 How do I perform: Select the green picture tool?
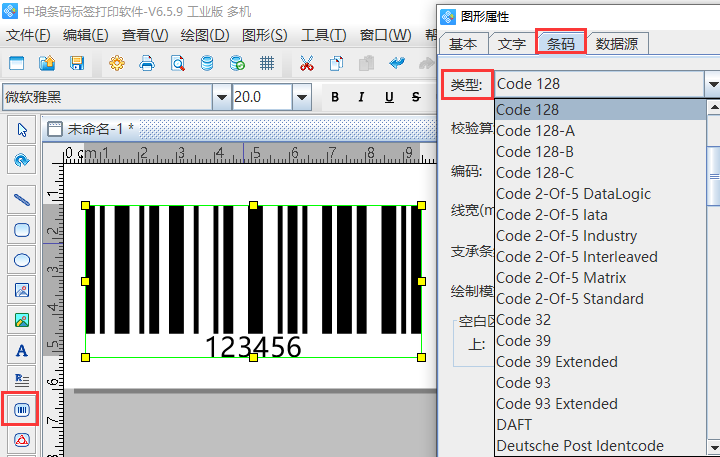pos(22,320)
